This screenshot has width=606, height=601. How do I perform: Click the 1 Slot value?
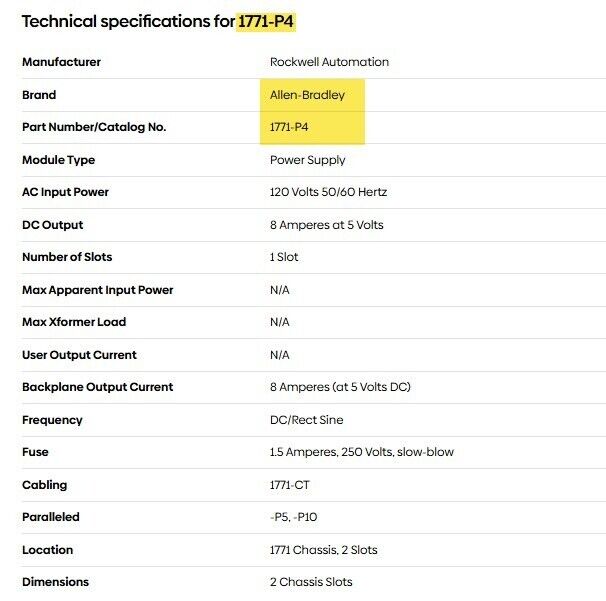tap(284, 257)
